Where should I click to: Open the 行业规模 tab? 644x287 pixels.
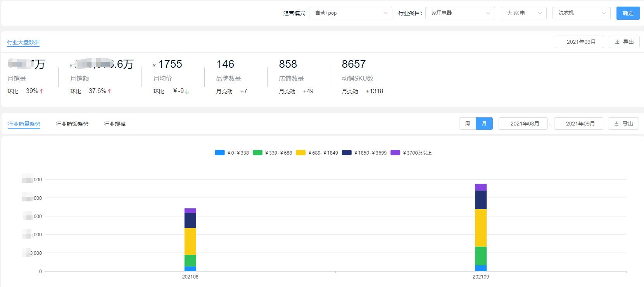(115, 124)
